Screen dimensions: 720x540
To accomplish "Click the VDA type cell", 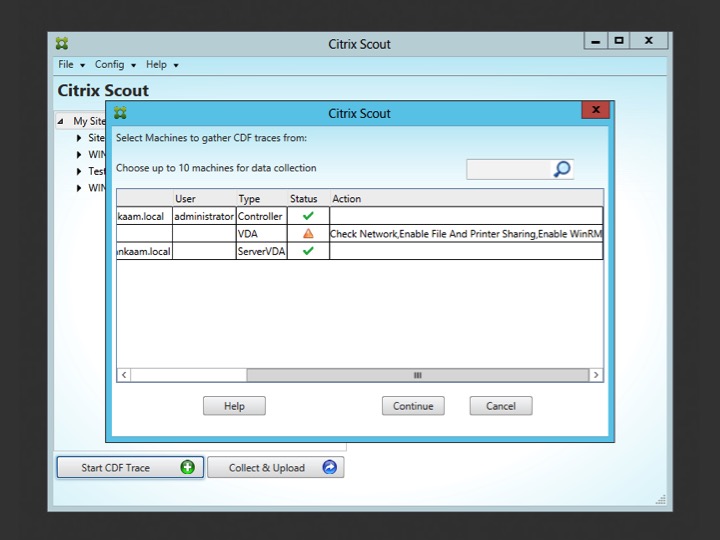I will click(x=262, y=234).
